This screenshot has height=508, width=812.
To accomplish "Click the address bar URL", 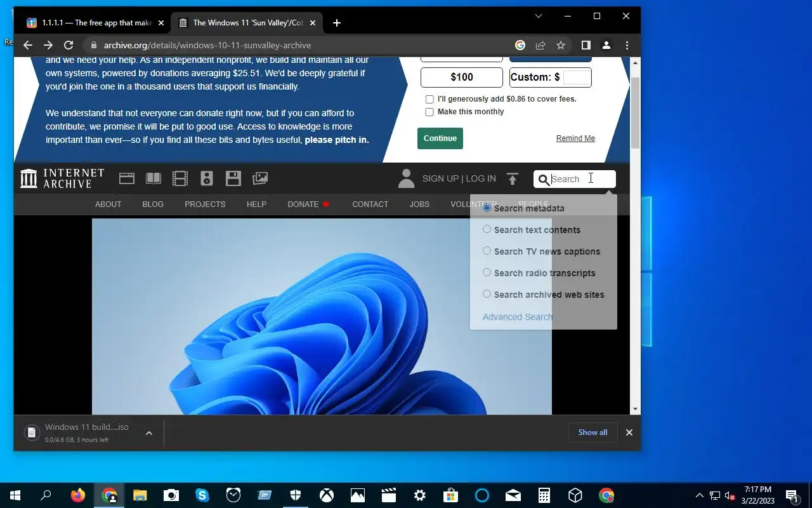I will point(207,45).
